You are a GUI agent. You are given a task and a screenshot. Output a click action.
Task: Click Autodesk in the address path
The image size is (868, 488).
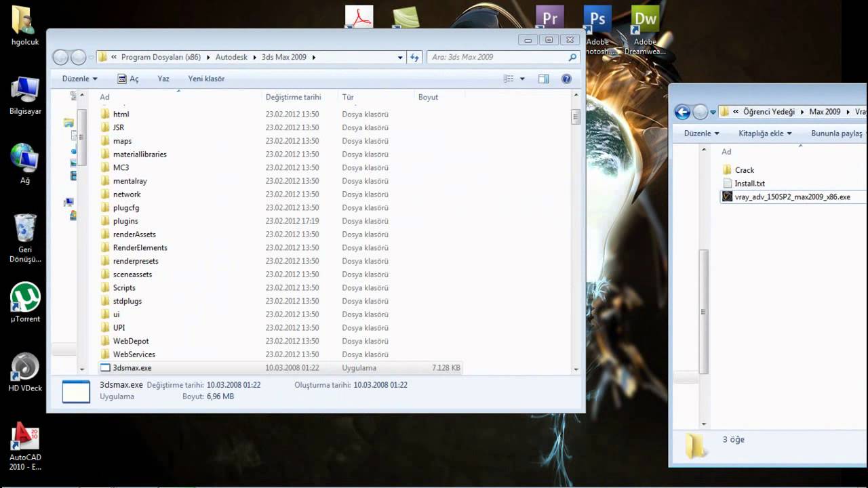pos(231,58)
